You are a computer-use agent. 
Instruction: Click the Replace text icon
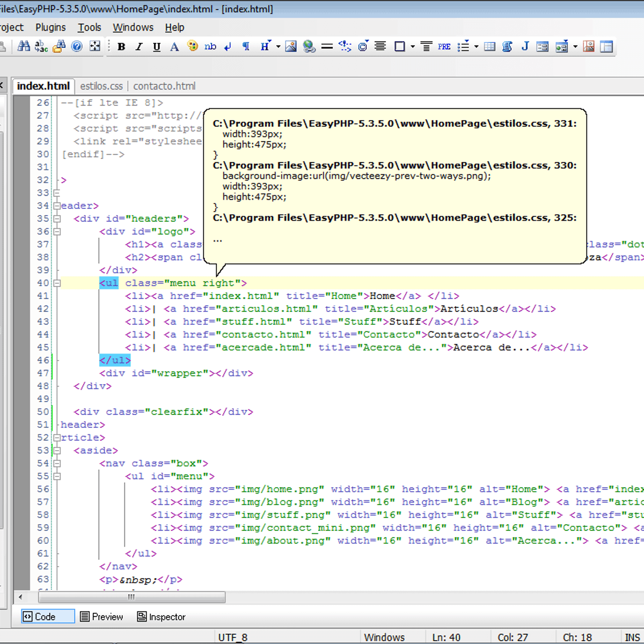coord(41,47)
